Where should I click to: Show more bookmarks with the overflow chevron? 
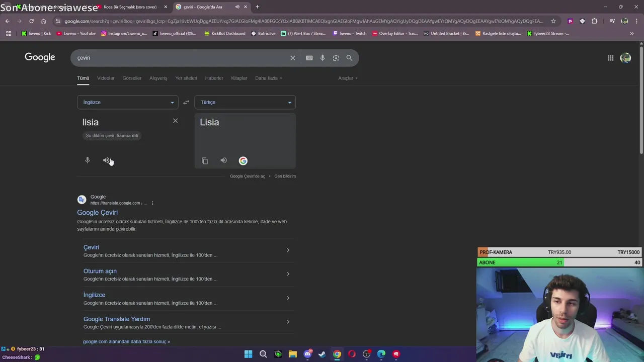[631, 34]
